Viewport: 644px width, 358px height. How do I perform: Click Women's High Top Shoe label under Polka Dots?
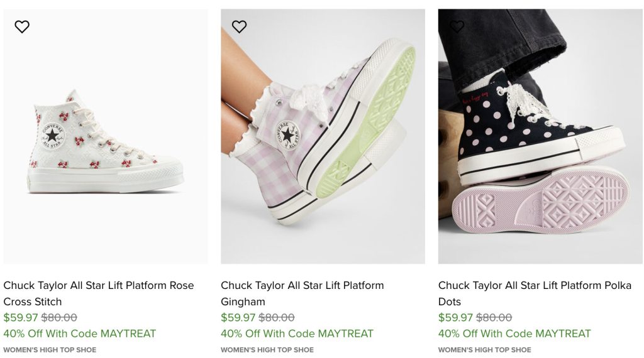[485, 350]
